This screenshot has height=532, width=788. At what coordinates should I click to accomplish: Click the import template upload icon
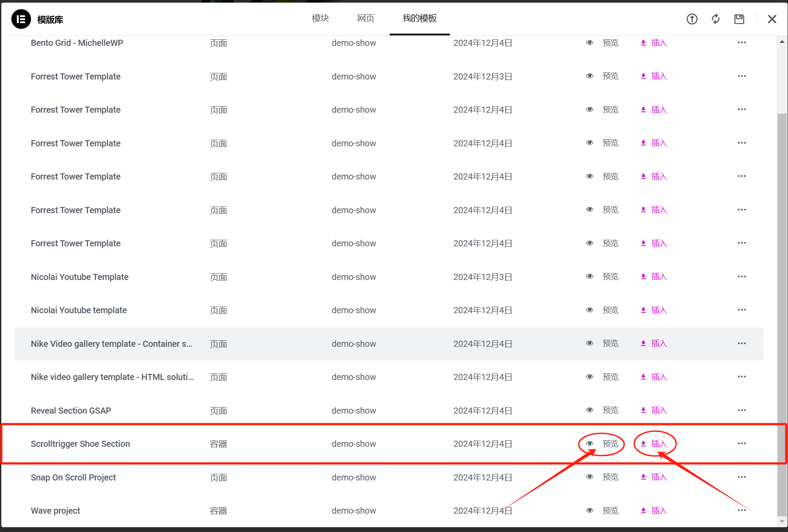[x=692, y=19]
